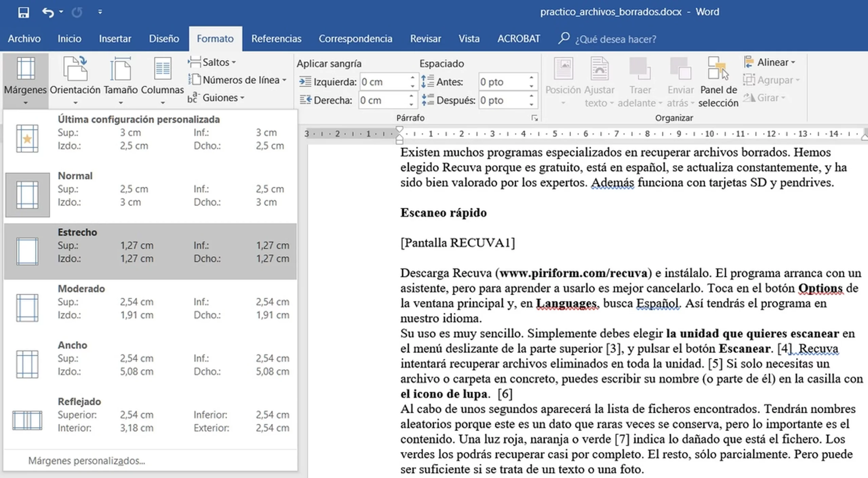
Task: Click the starred custom margin thumbnail icon
Action: (x=27, y=139)
